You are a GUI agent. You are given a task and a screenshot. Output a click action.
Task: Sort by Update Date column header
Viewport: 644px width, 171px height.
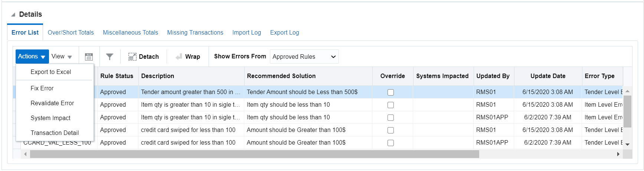coord(548,76)
